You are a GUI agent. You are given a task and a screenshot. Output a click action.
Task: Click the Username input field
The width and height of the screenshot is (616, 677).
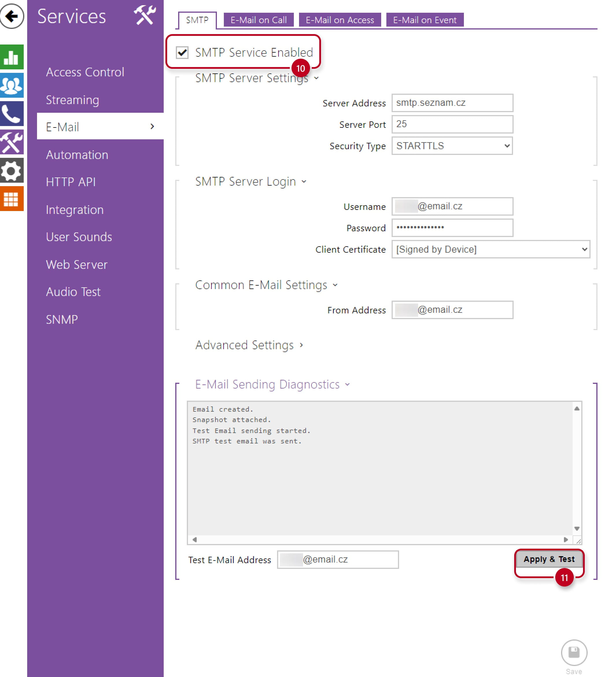(452, 206)
